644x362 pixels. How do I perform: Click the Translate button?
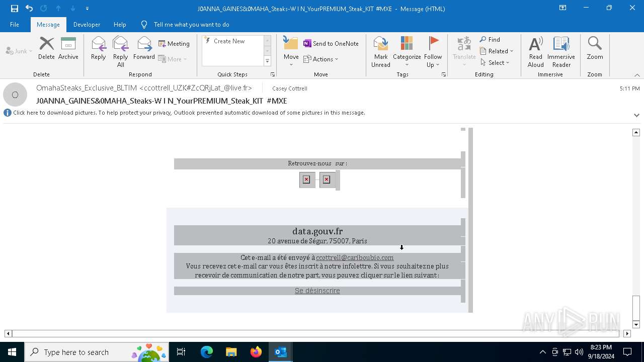[x=464, y=51]
